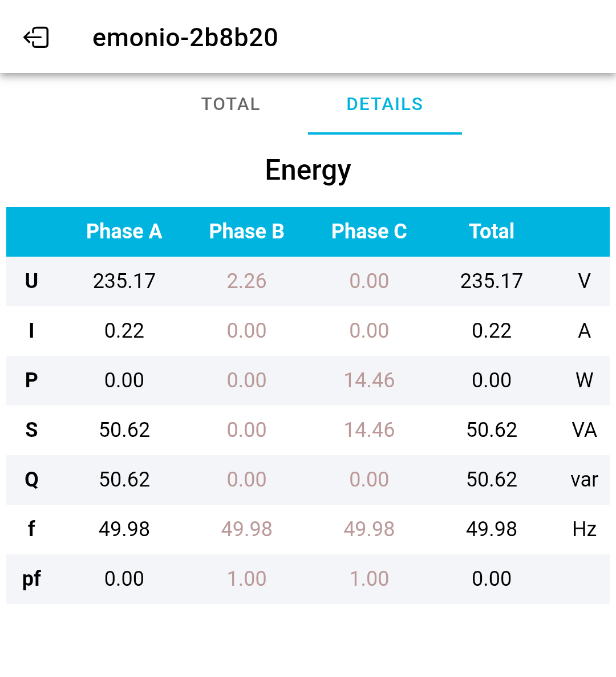Click the Phase A voltage value 235.17
Image resolution: width=616 pixels, height=677 pixels.
tap(124, 281)
